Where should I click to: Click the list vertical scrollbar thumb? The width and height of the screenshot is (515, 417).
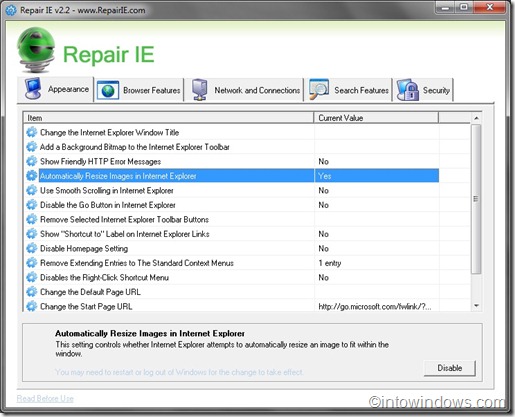click(476, 199)
